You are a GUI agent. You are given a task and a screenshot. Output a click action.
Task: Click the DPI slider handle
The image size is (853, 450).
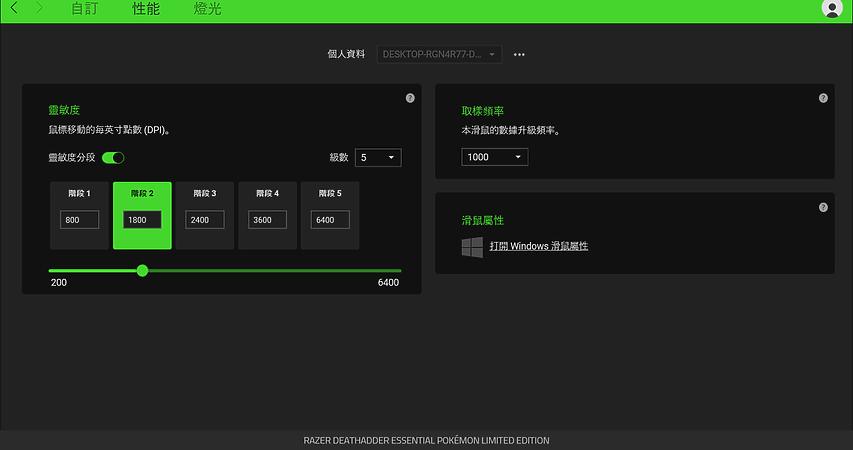tap(143, 270)
